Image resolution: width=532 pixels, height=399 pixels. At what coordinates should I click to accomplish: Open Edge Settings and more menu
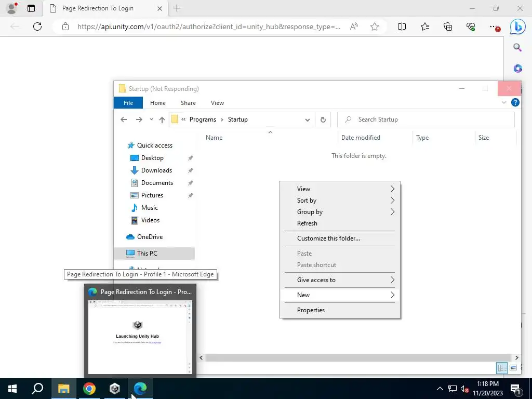tap(495, 27)
